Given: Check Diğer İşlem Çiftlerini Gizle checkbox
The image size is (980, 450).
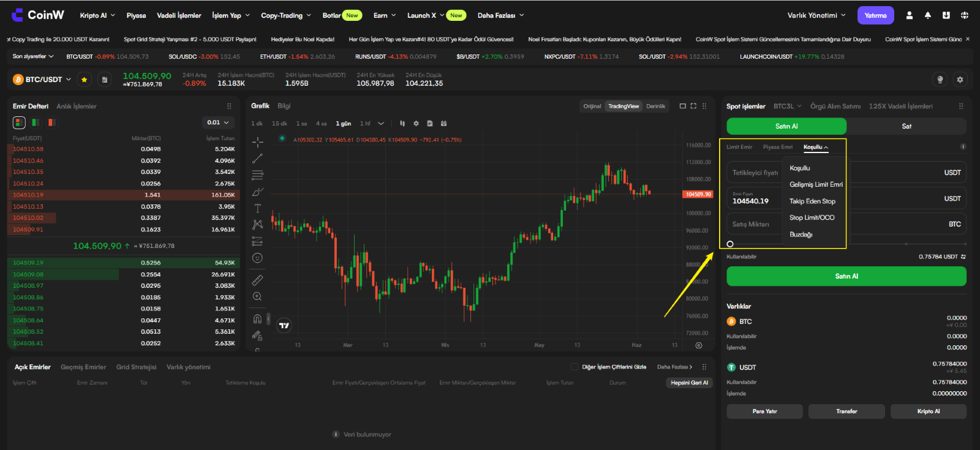Looking at the screenshot, I should 575,367.
